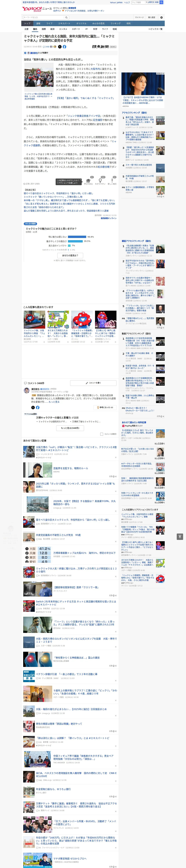Click the コメントを書く button
Screen dimensions: 186x868
point(93,383)
